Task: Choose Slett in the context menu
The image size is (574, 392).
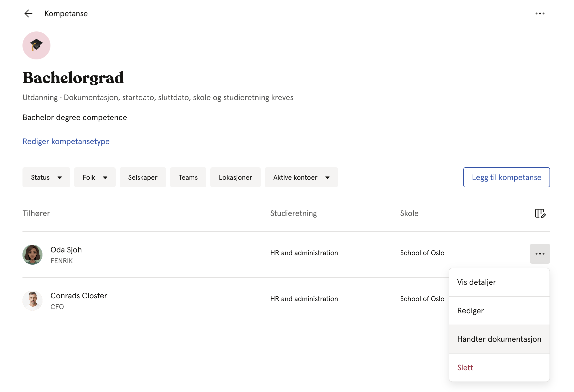Action: (499, 368)
